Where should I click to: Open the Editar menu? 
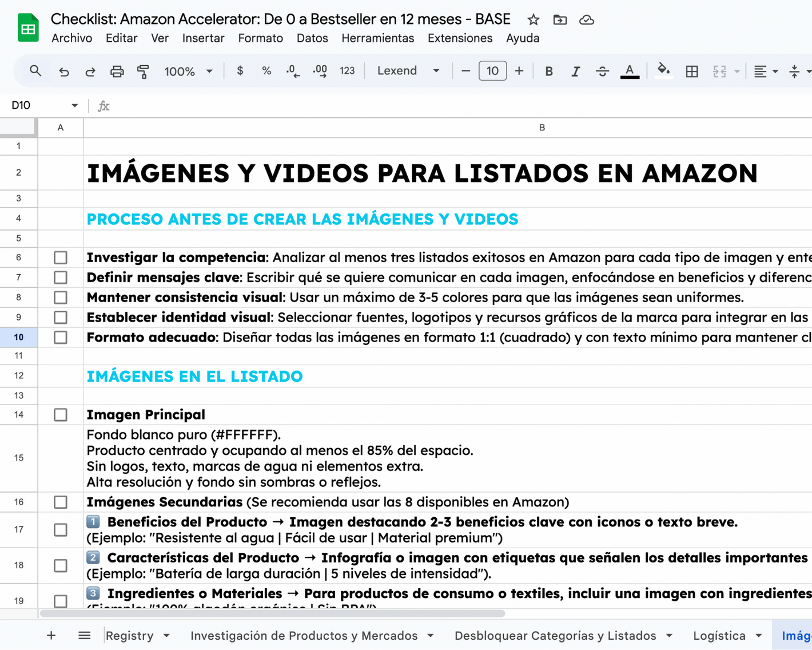121,38
